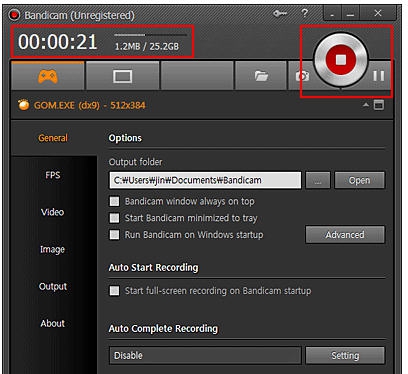Click the GOM.EXE (dx9) target label
The image size is (408, 374).
[x=90, y=106]
